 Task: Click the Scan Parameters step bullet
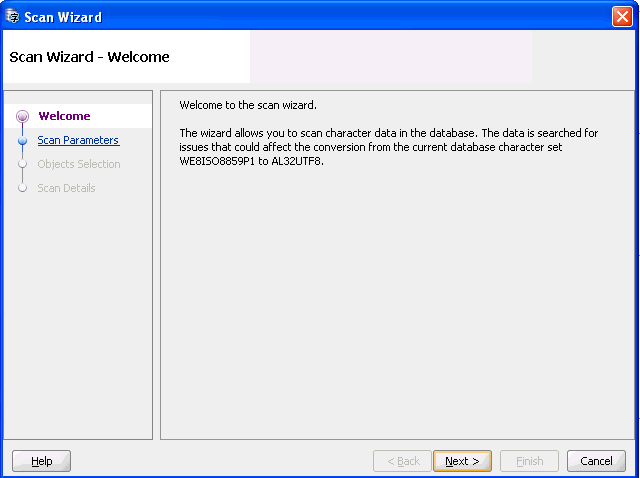pyautogui.click(x=22, y=141)
